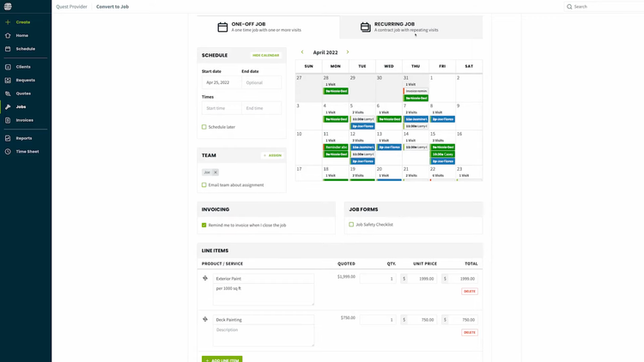Open the blue event on April 13

(389, 147)
